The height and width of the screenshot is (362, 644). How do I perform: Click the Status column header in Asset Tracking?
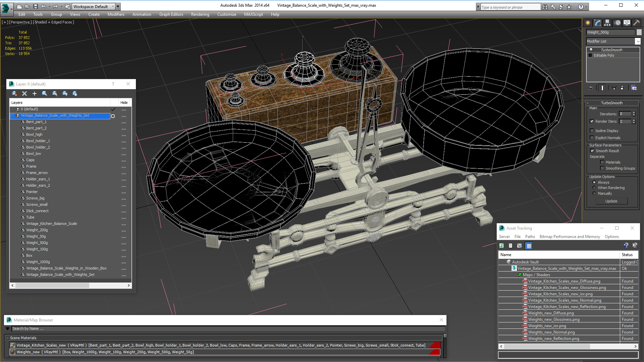point(628,255)
